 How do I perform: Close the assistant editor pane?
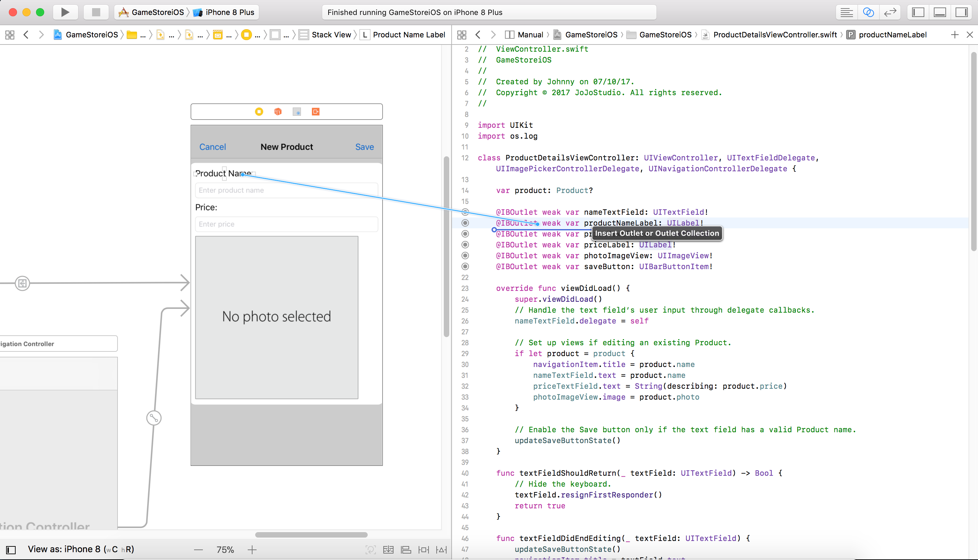(970, 35)
